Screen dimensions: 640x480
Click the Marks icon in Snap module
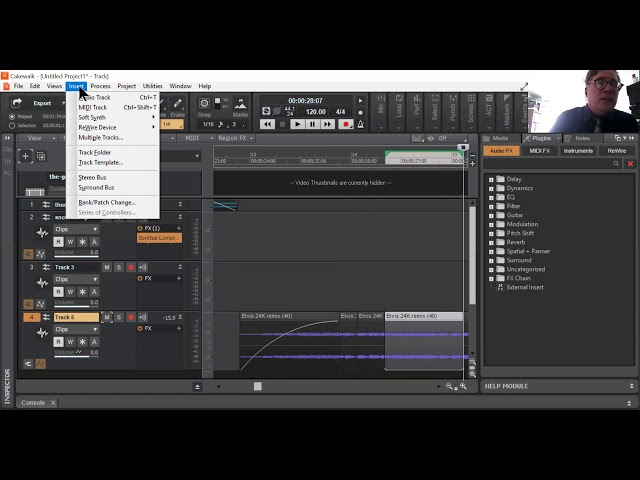(x=240, y=104)
